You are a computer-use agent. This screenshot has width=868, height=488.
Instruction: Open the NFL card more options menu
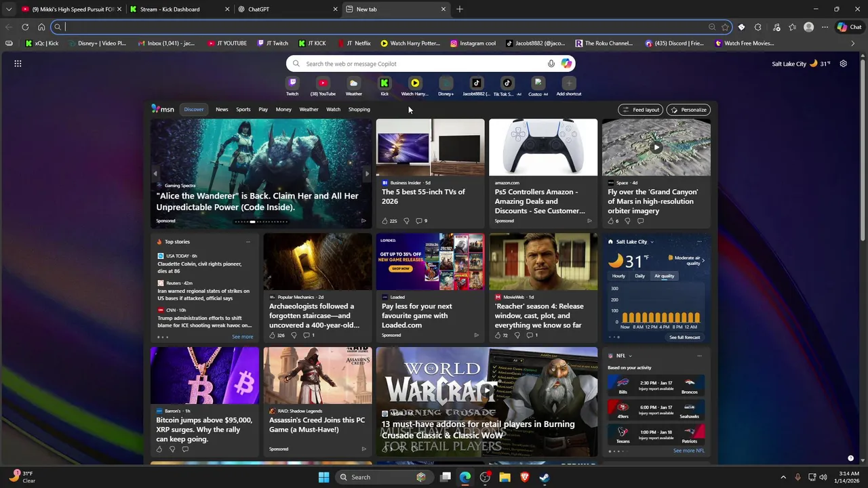coord(699,355)
